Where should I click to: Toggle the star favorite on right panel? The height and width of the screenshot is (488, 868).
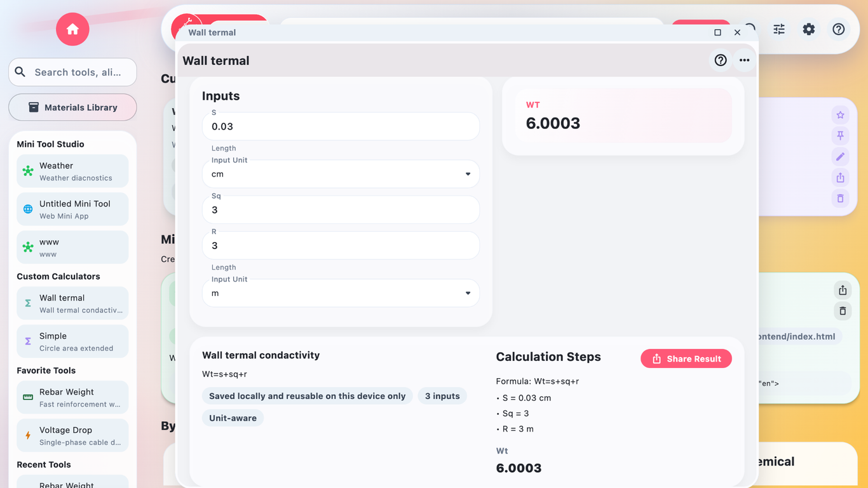[840, 114]
